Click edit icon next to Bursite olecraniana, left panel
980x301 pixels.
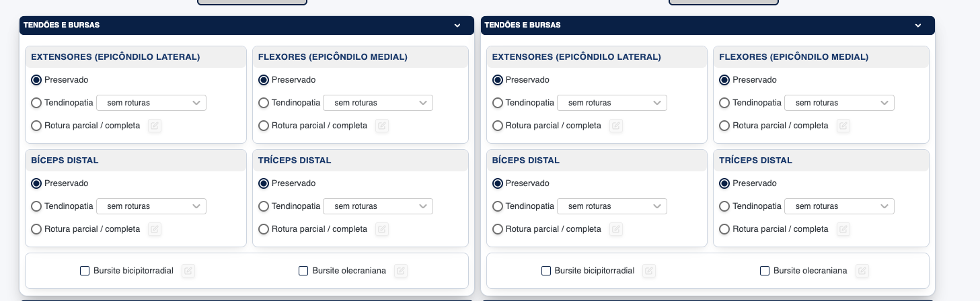pos(401,271)
